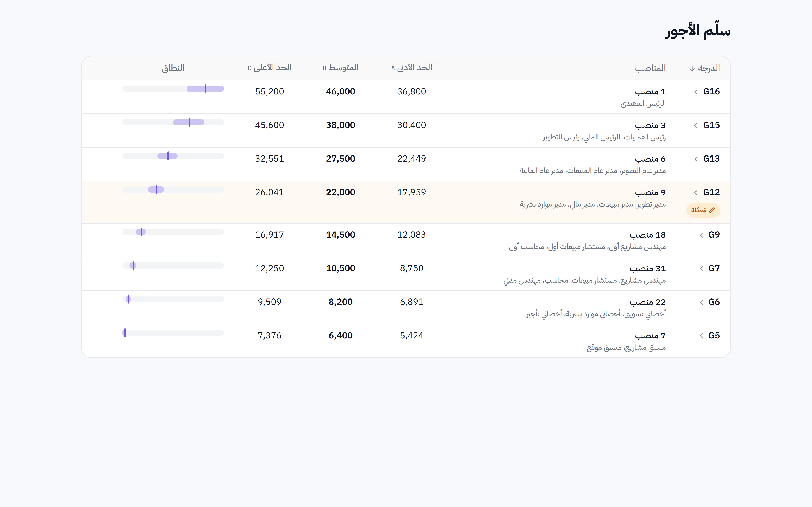Expand the G12 grade row chevron

696,192
